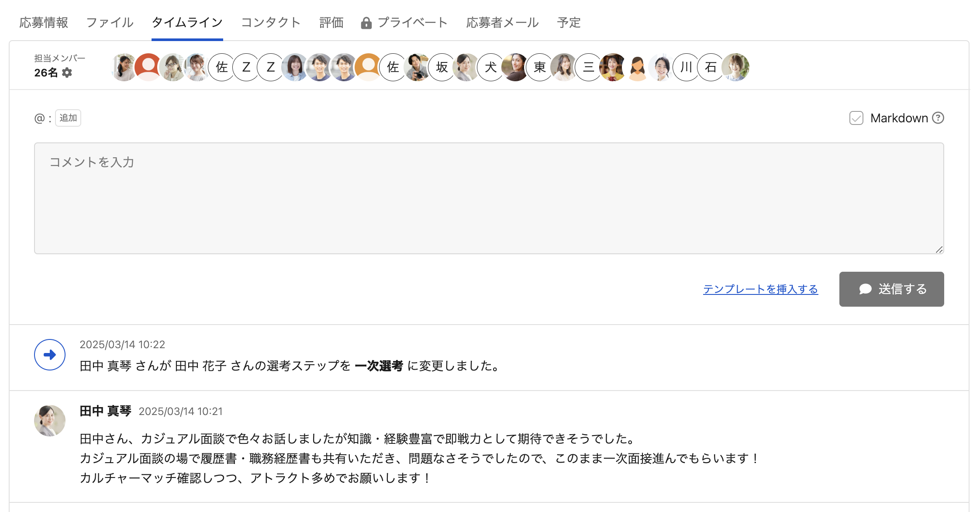Screen dimensions: 980x512
Task: Click the 三 member avatar
Action: click(x=589, y=67)
